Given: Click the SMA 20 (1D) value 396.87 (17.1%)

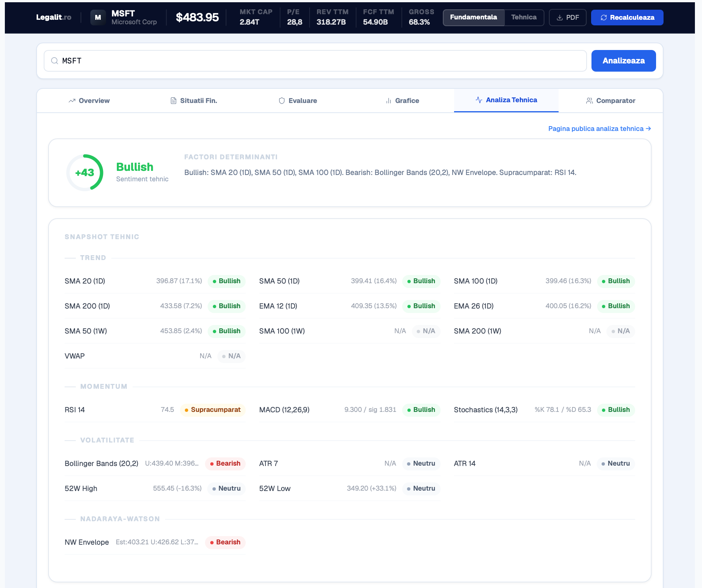Looking at the screenshot, I should (x=179, y=281).
